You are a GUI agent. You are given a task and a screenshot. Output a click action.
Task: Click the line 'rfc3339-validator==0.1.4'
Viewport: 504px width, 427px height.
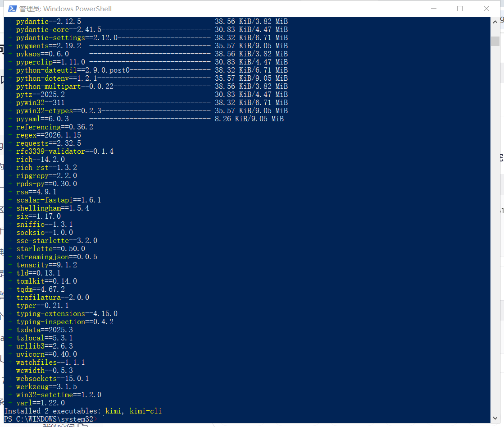tap(64, 151)
